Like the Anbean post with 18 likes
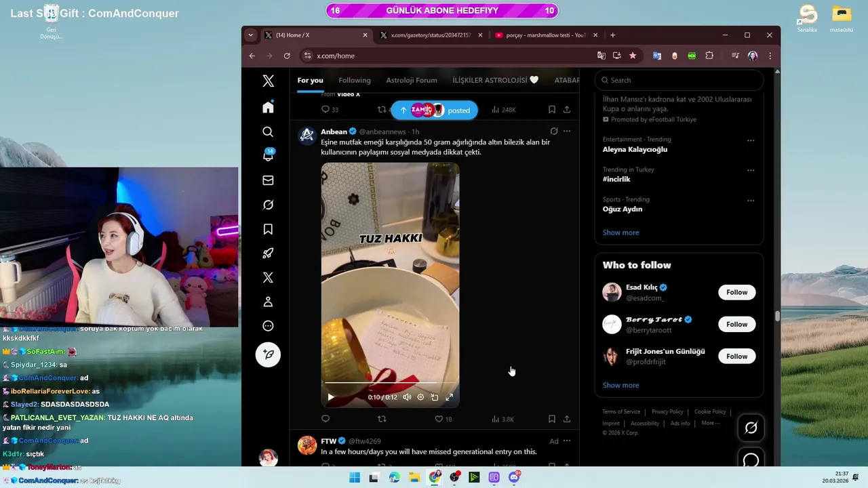 (443, 419)
